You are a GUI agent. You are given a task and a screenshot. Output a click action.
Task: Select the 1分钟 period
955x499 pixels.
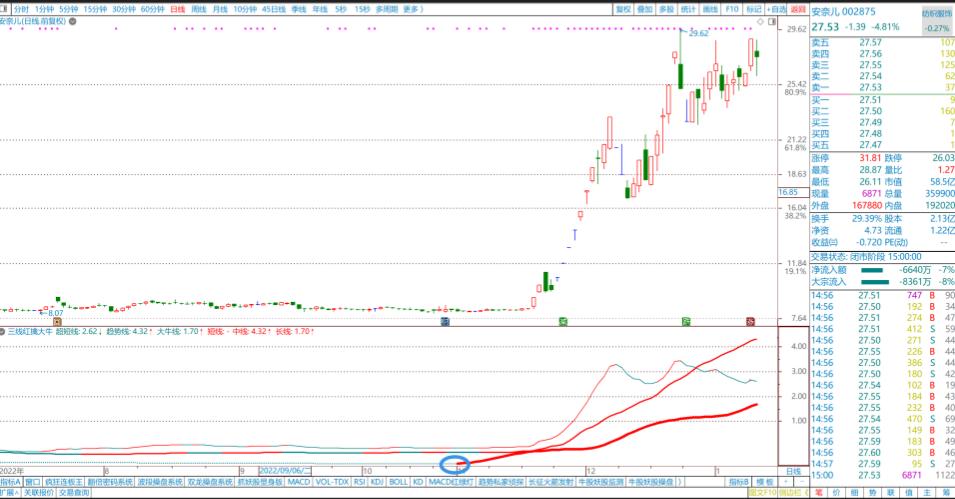click(x=44, y=9)
